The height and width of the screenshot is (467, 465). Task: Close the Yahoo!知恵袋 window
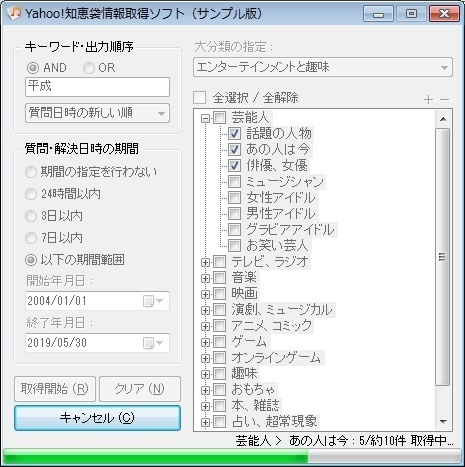[x=444, y=14]
